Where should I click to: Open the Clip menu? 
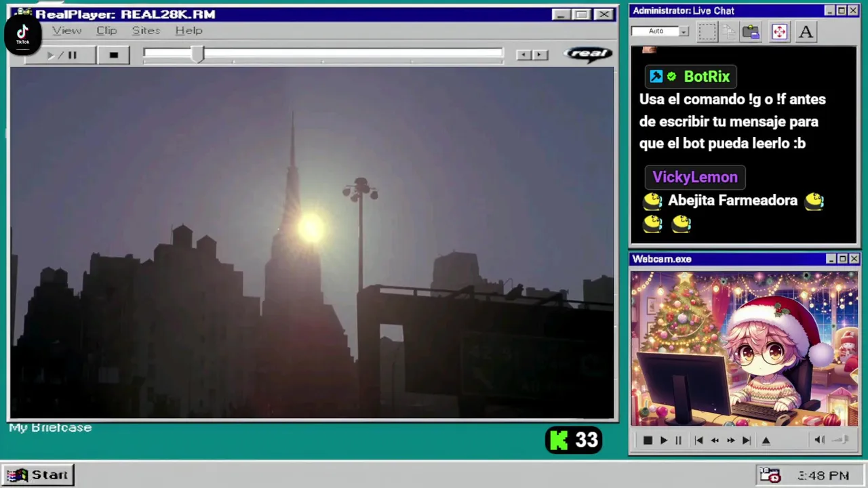pyautogui.click(x=106, y=30)
